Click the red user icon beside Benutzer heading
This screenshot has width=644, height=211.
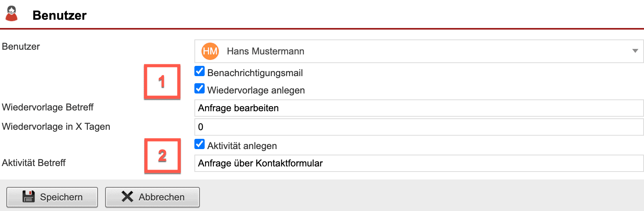point(12,14)
